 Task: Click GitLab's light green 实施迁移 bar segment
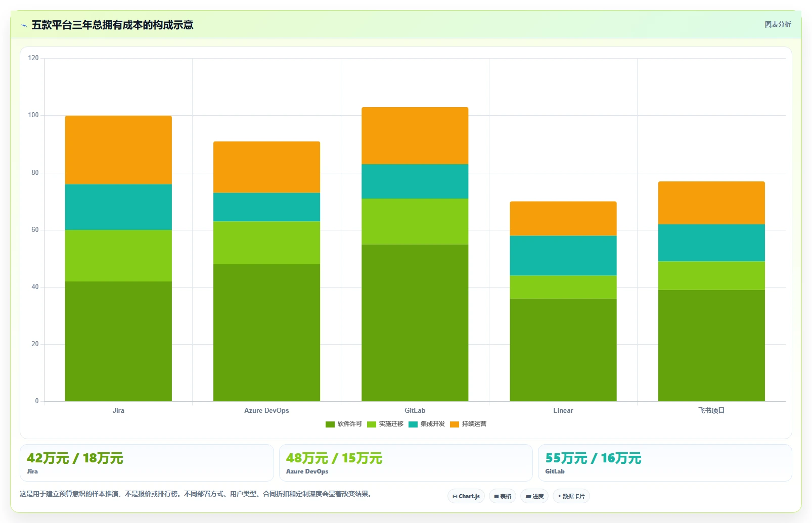pyautogui.click(x=415, y=221)
